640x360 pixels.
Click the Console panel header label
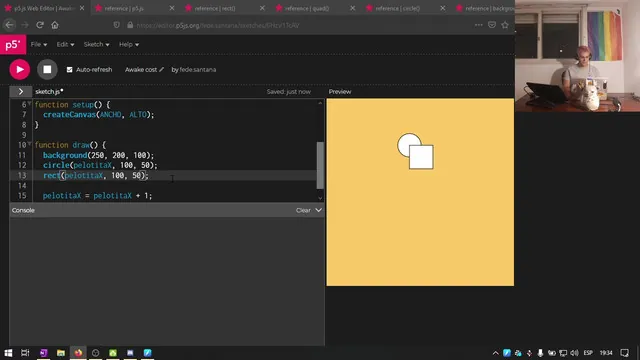(x=23, y=210)
